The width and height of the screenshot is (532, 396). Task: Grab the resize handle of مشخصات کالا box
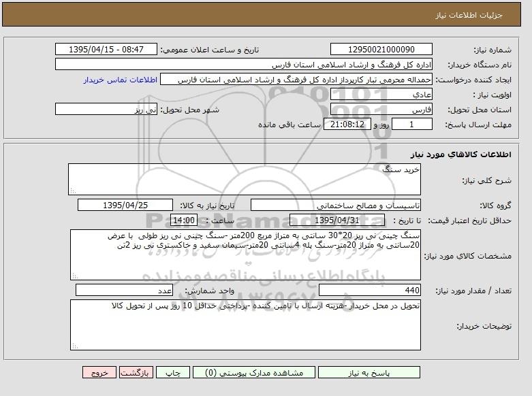[x=75, y=276]
